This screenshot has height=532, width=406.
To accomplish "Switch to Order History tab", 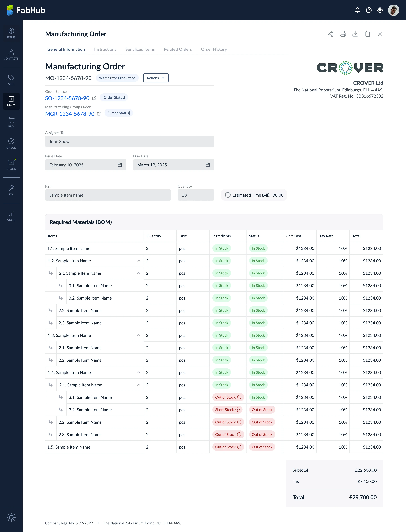I will pyautogui.click(x=214, y=49).
